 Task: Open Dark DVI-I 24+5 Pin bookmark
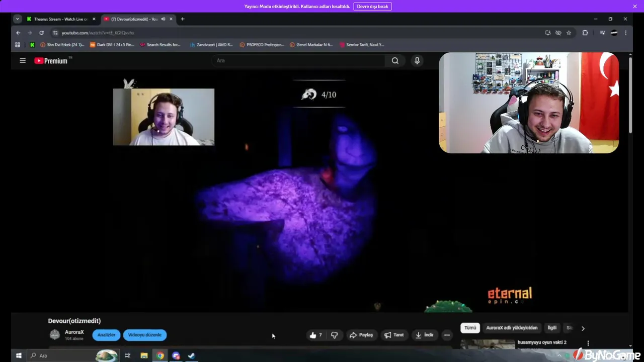(112, 45)
